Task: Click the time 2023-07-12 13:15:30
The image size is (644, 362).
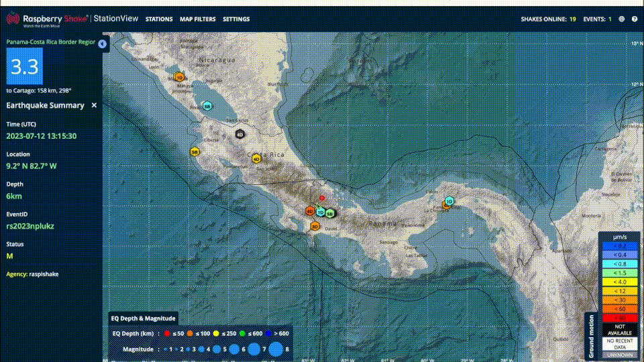Action: 41,136
